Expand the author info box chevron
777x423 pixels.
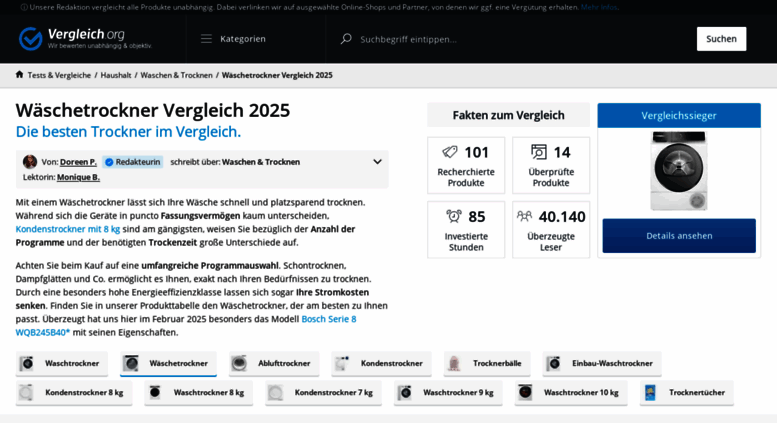(x=377, y=161)
